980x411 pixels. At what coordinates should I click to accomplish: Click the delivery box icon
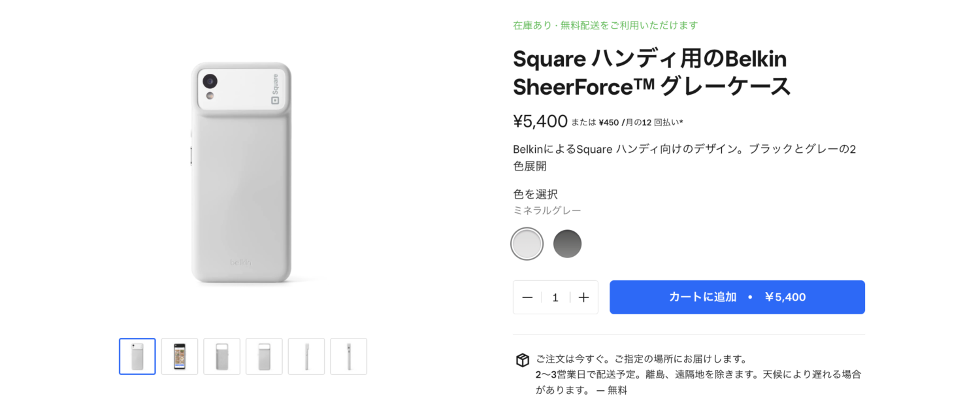(x=522, y=360)
